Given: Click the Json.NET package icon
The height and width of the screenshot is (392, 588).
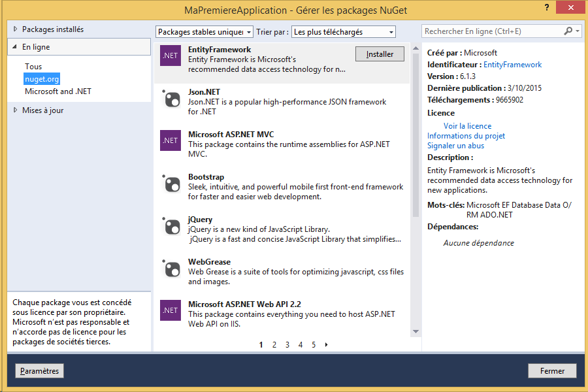Looking at the screenshot, I should click(171, 98).
